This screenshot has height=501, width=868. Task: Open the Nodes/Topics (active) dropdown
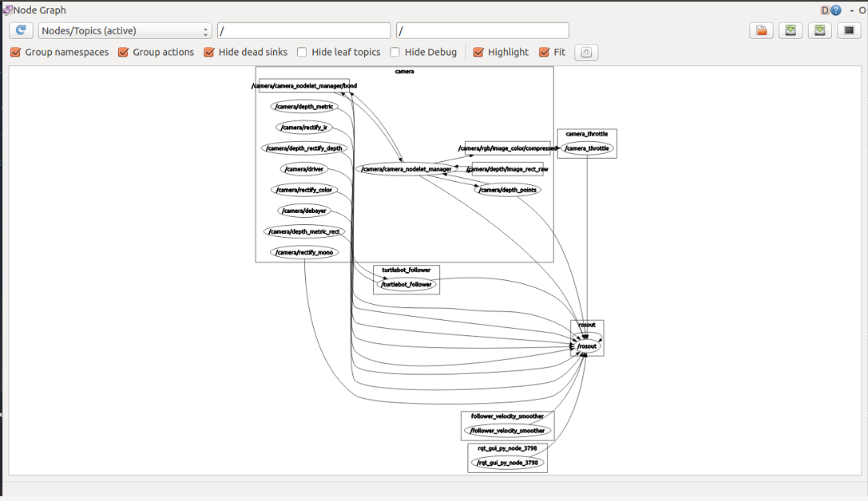point(125,31)
